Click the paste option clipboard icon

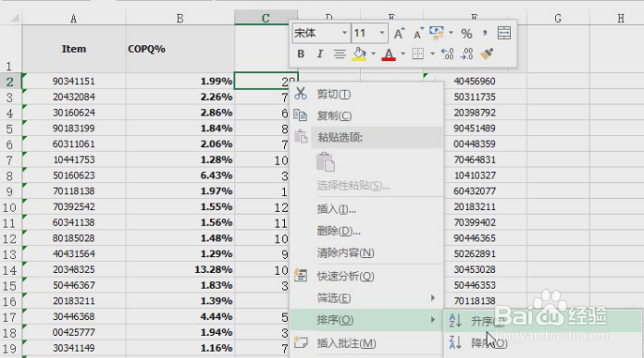coord(326,162)
